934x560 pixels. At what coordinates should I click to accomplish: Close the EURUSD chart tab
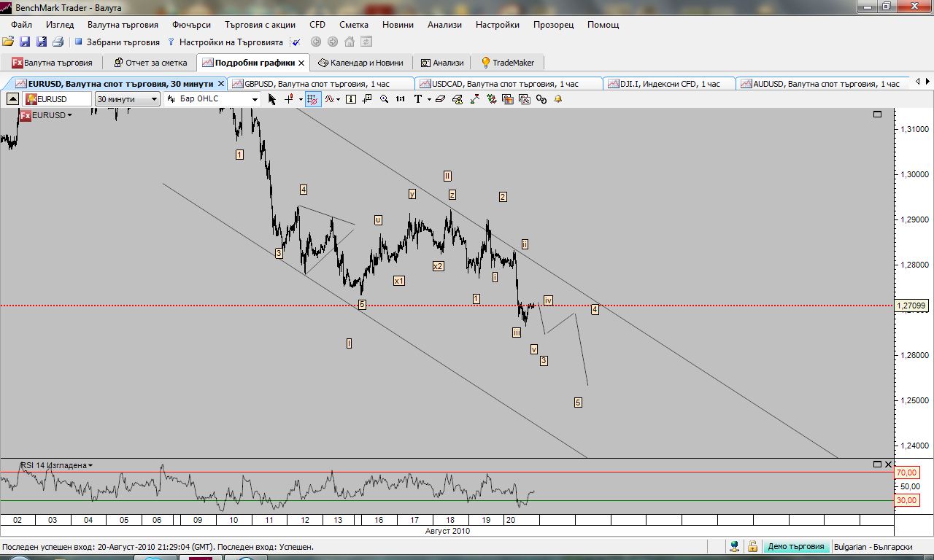pyautogui.click(x=220, y=84)
